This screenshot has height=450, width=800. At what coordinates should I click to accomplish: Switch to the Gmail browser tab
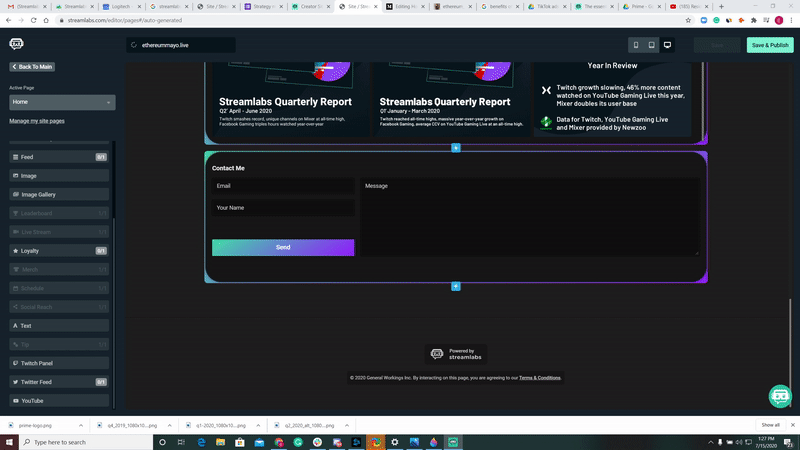pos(28,7)
